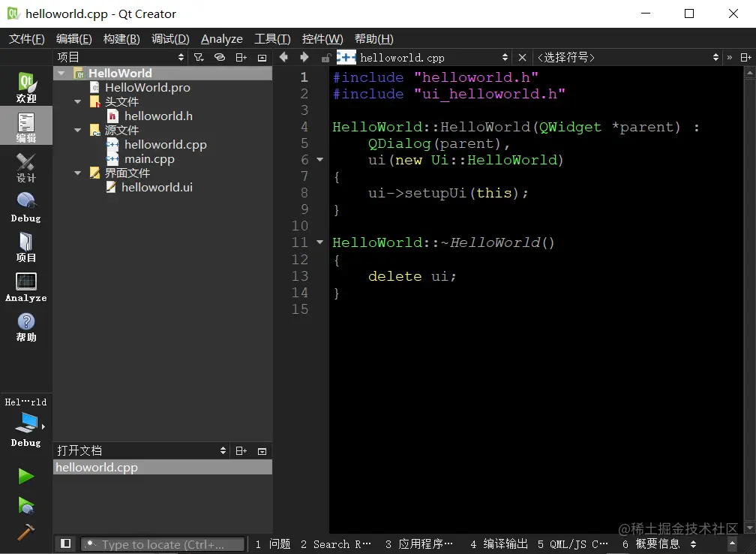Open the 控件(W) menu
Viewport: 756px width, 554px height.
pos(322,38)
